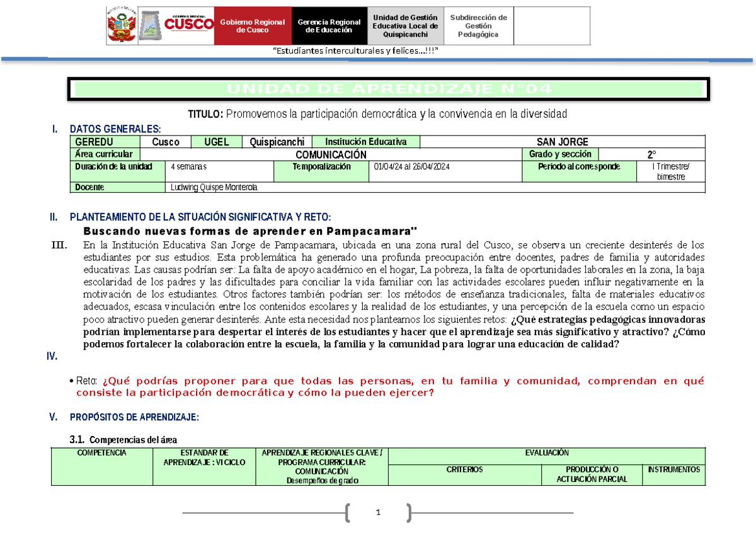
Task: Click the red Gobierno Regional de Cusco block
Action: click(x=252, y=26)
